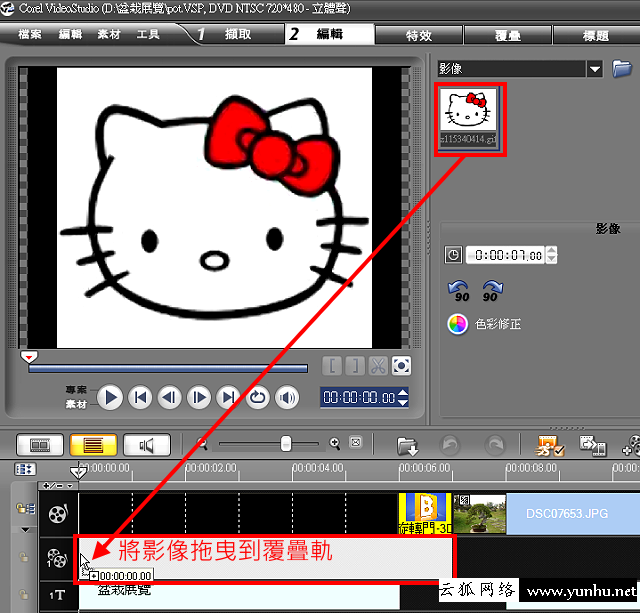Screen dimensions: 640x613
Task: Open the batch convert icon
Action: tap(593, 446)
